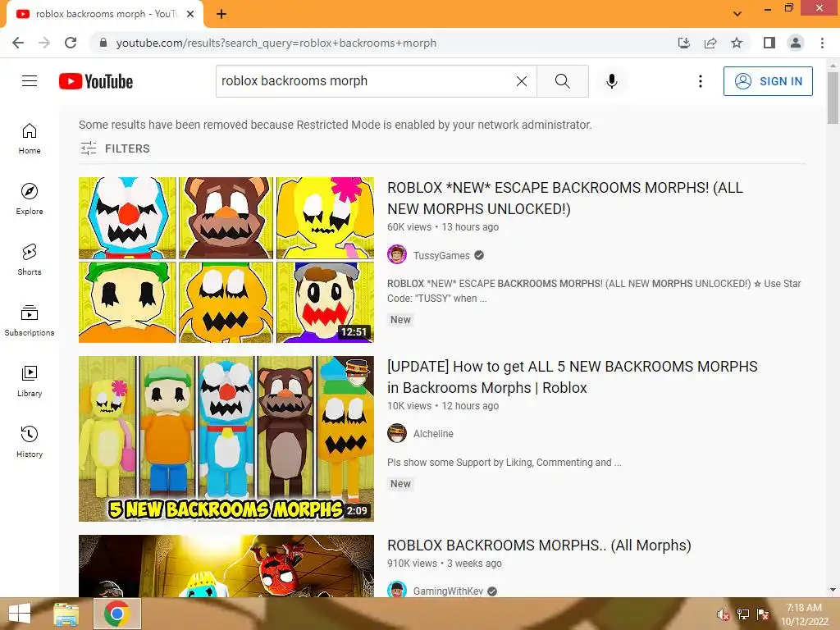Reload the page
The width and height of the screenshot is (840, 630).
point(71,43)
